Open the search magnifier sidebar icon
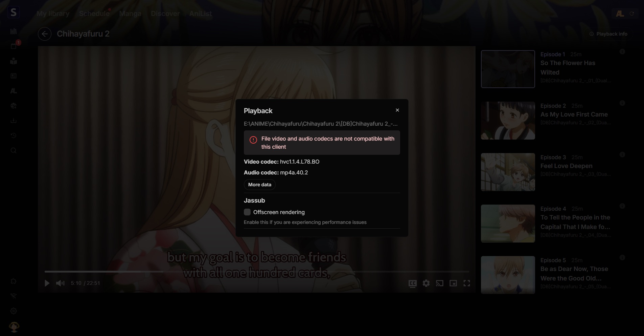The image size is (644, 336). (x=14, y=150)
